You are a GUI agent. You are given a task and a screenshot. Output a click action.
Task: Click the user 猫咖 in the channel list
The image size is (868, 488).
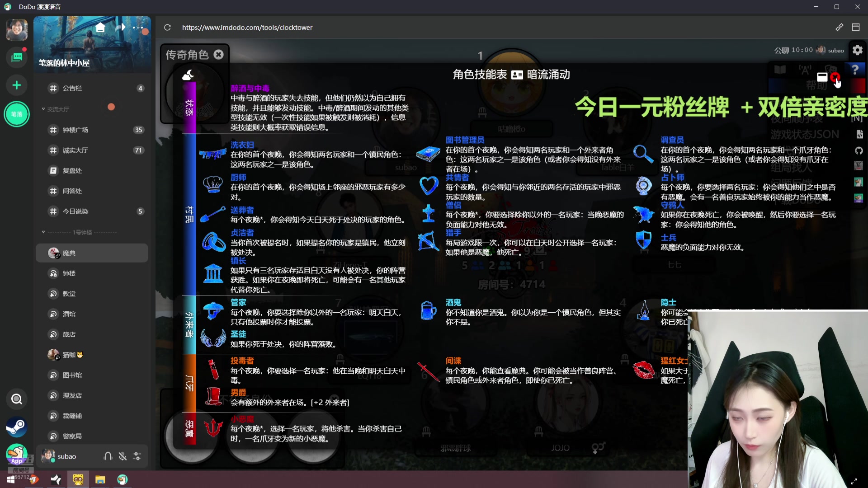tap(92, 355)
